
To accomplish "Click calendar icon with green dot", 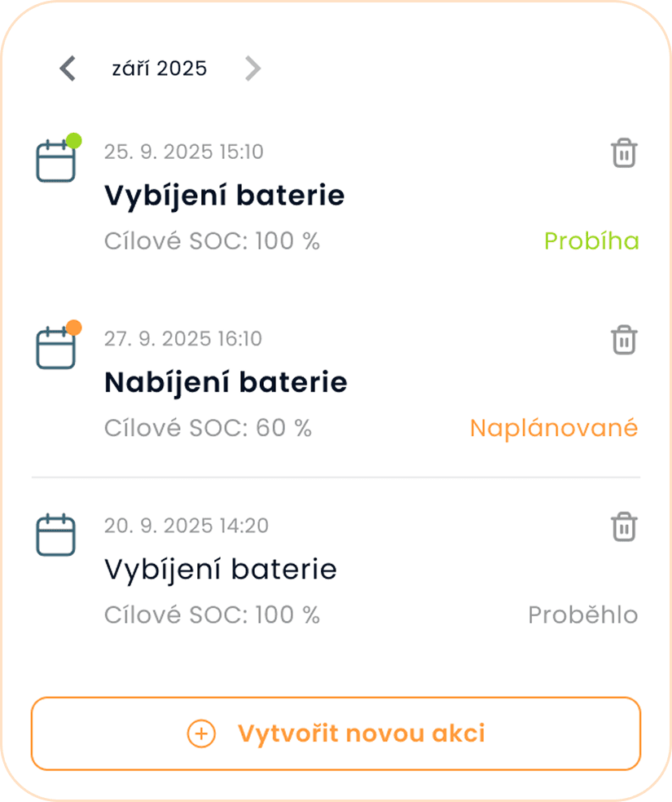I will [56, 160].
